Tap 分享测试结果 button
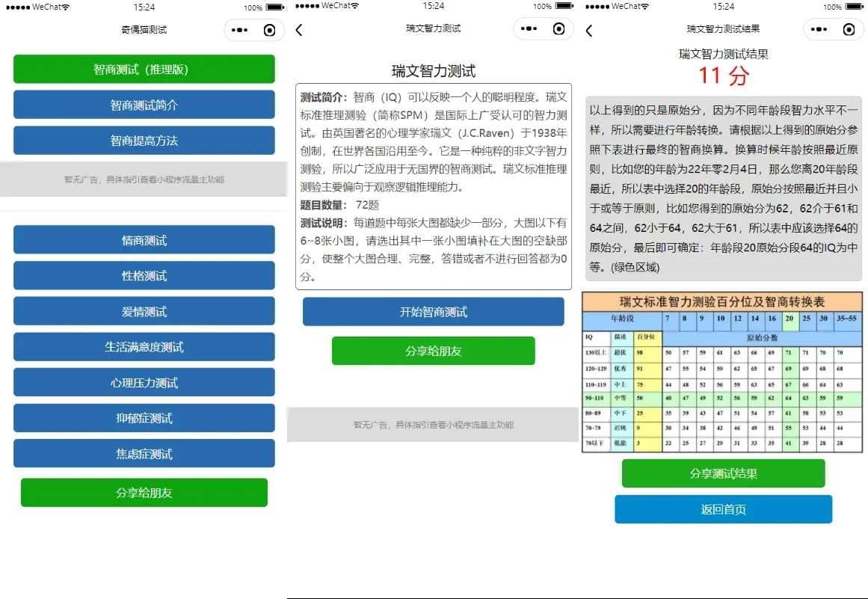The width and height of the screenshot is (868, 599). [x=724, y=473]
